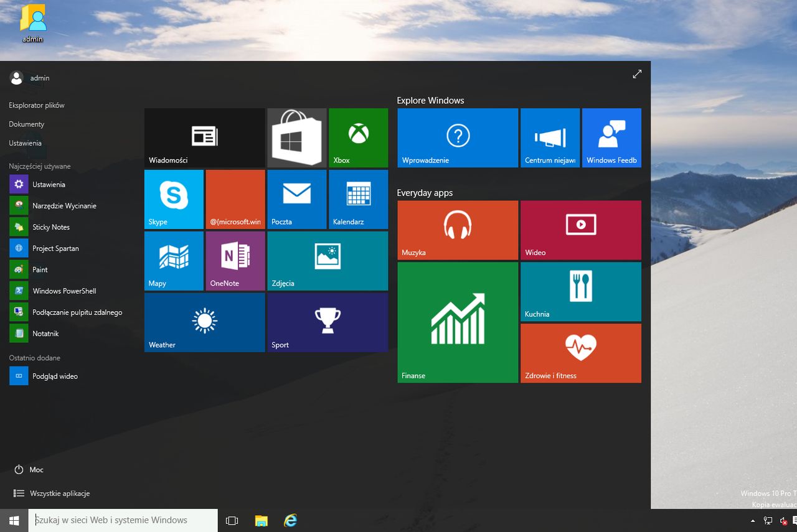Click the Windows Start button

click(x=14, y=520)
